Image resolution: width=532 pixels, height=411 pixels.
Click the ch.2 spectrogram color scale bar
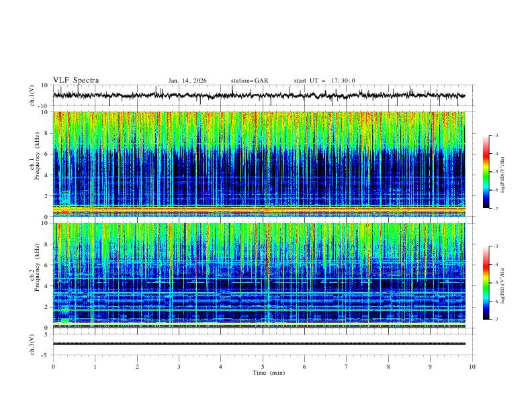[x=486, y=283]
